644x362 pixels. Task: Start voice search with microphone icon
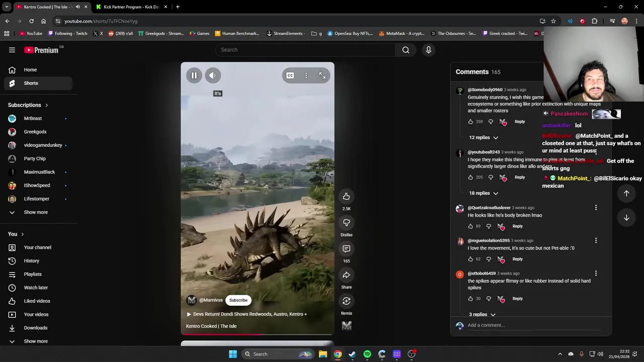click(x=429, y=50)
